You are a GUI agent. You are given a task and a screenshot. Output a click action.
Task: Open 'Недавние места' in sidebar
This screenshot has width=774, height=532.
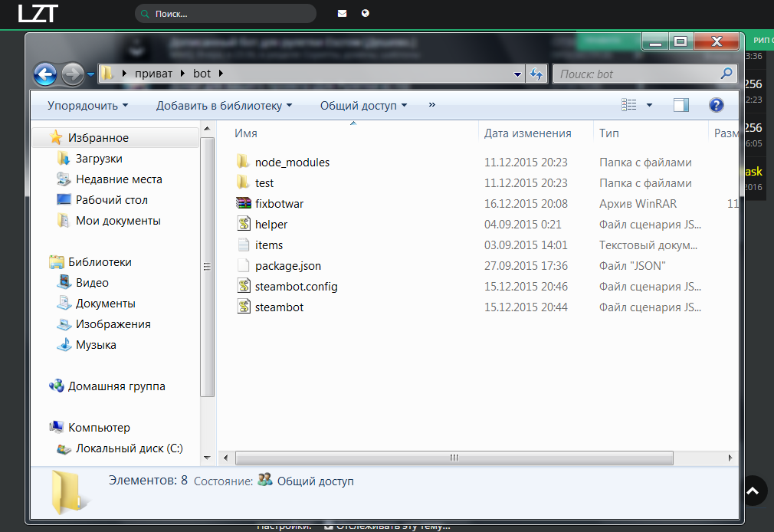[119, 179]
